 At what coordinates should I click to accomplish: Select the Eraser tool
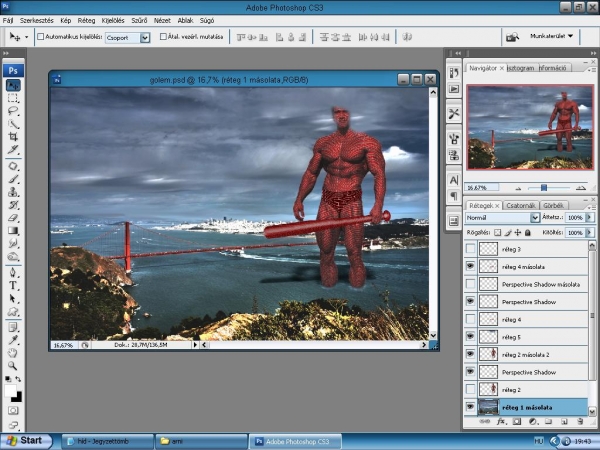(13, 218)
